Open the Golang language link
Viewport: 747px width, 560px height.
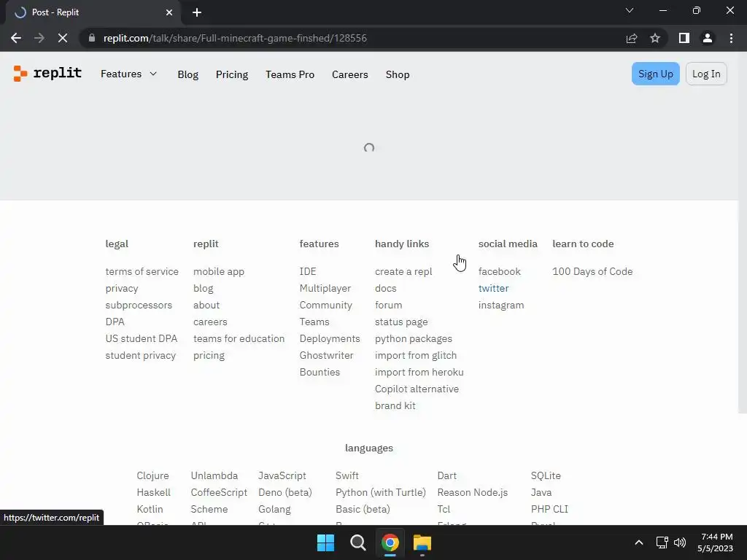[274, 509]
